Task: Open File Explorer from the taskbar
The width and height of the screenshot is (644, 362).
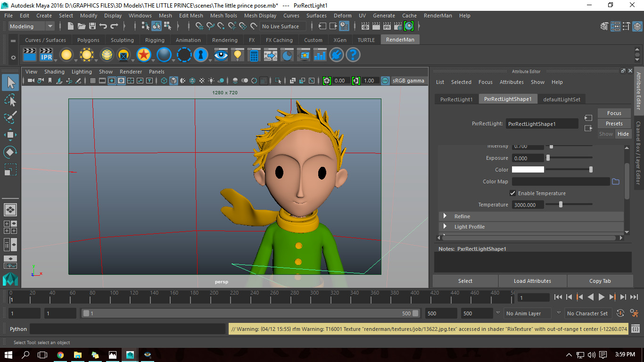Action: pyautogui.click(x=78, y=354)
